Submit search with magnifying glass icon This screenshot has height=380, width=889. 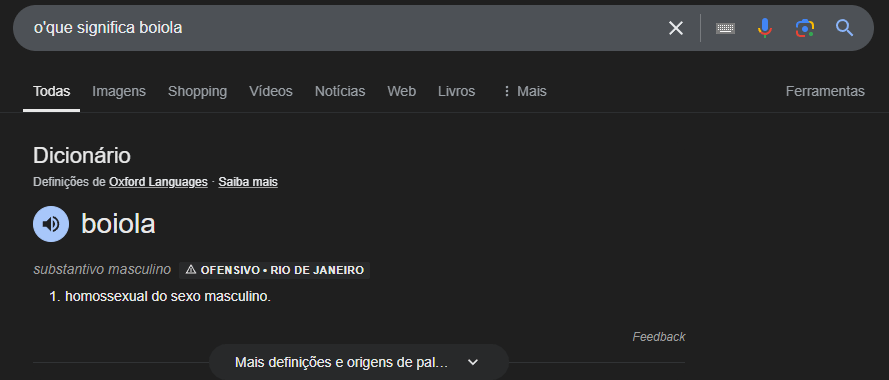(844, 28)
